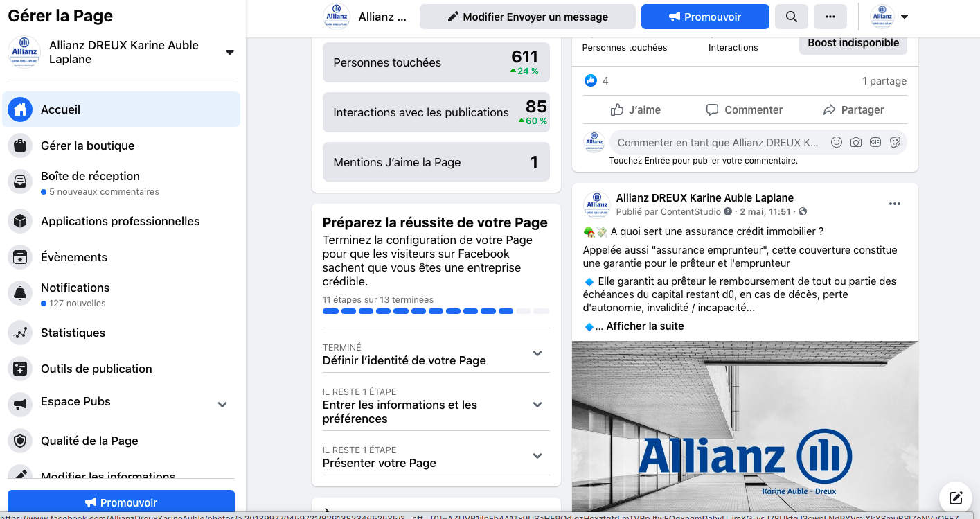Image resolution: width=980 pixels, height=519 pixels.
Task: Attach a photo with the camera icon
Action: click(x=856, y=142)
